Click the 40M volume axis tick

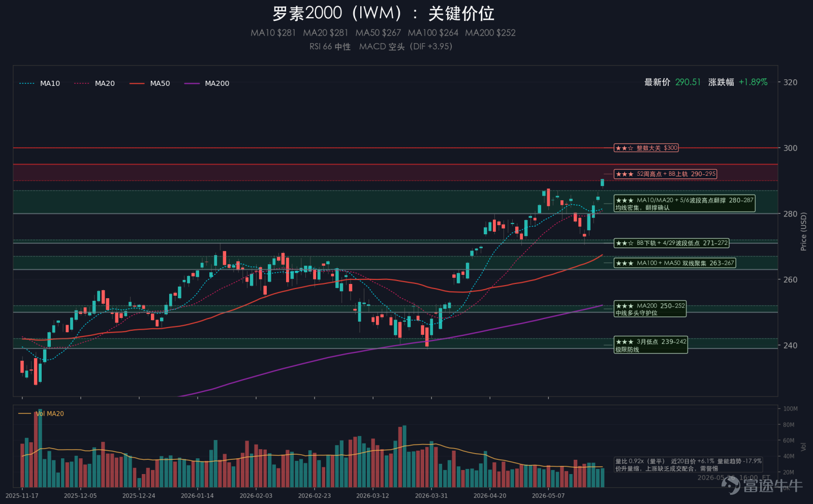coord(789,456)
